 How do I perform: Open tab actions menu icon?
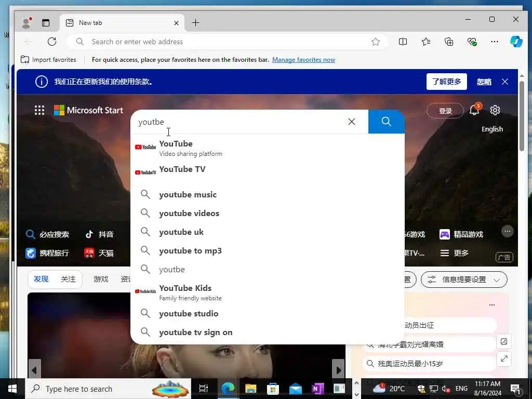coord(46,23)
